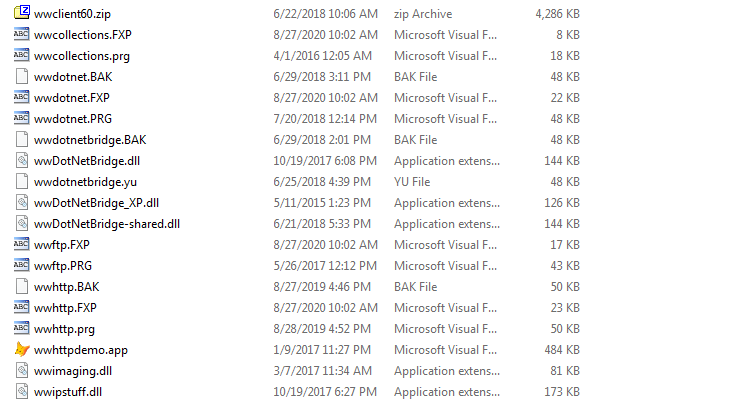
Task: Click the 4,286 KB size of wwclient60.zip
Action: [557, 14]
